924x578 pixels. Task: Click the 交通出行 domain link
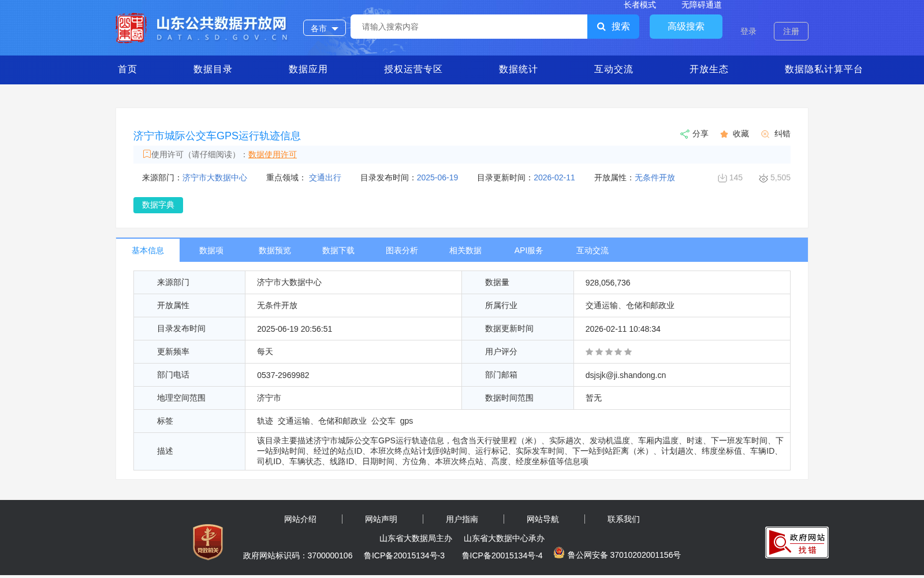pyautogui.click(x=325, y=177)
